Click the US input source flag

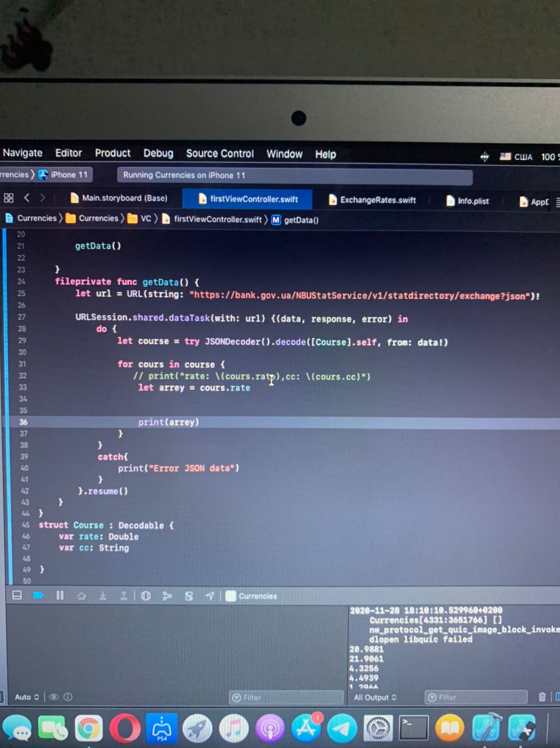[x=505, y=156]
